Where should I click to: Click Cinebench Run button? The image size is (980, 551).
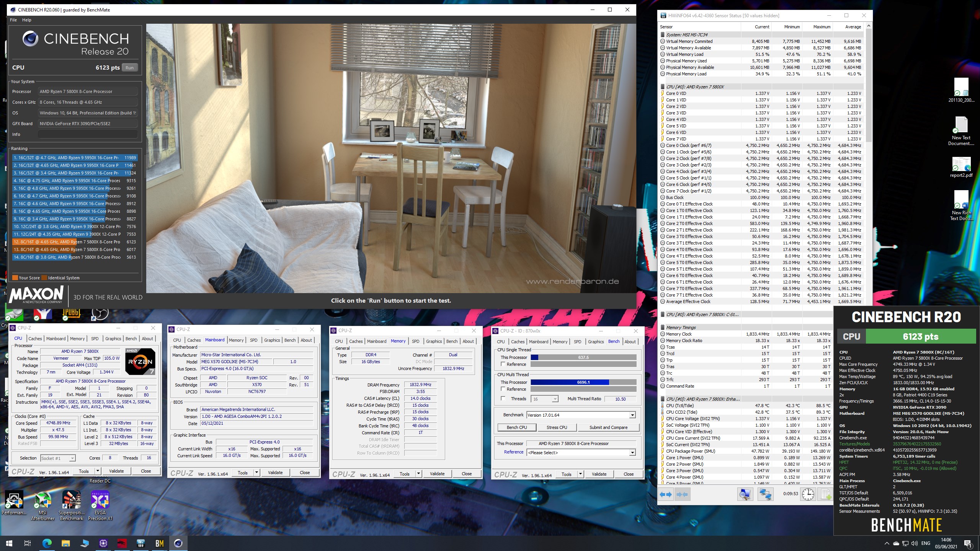tap(130, 68)
